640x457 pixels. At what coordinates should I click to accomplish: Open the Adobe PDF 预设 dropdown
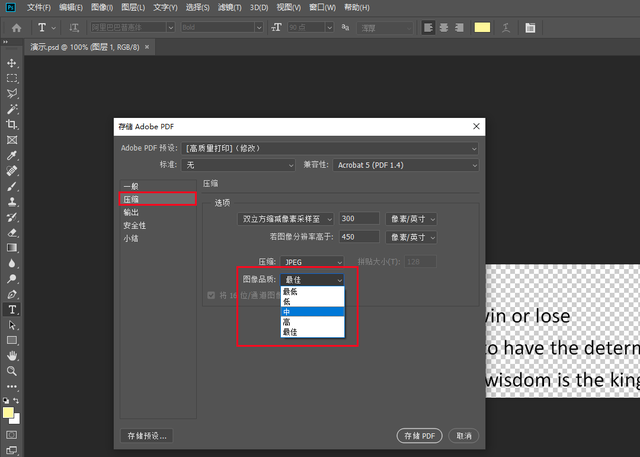331,148
